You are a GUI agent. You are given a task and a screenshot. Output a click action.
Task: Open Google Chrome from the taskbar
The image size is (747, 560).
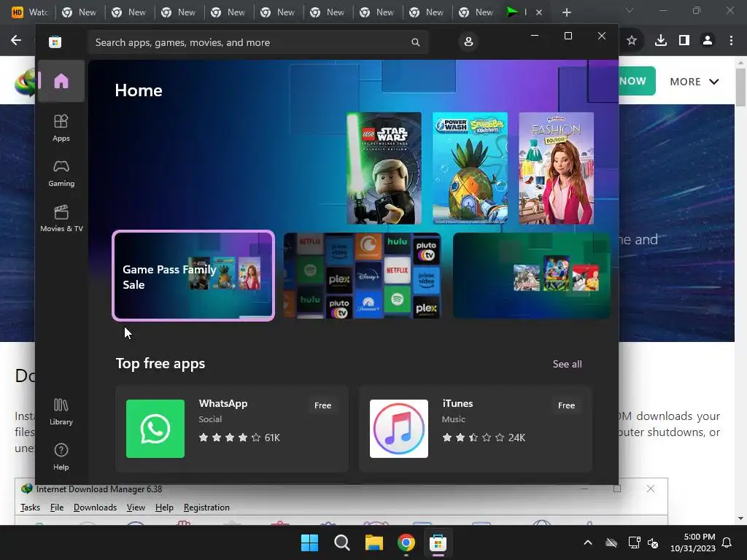406,542
